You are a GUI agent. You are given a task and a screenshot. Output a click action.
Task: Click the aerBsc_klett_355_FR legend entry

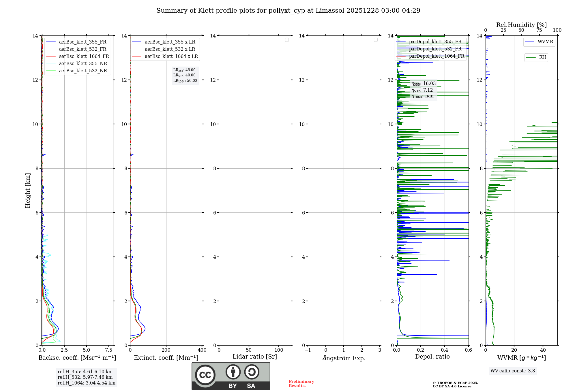coord(83,42)
